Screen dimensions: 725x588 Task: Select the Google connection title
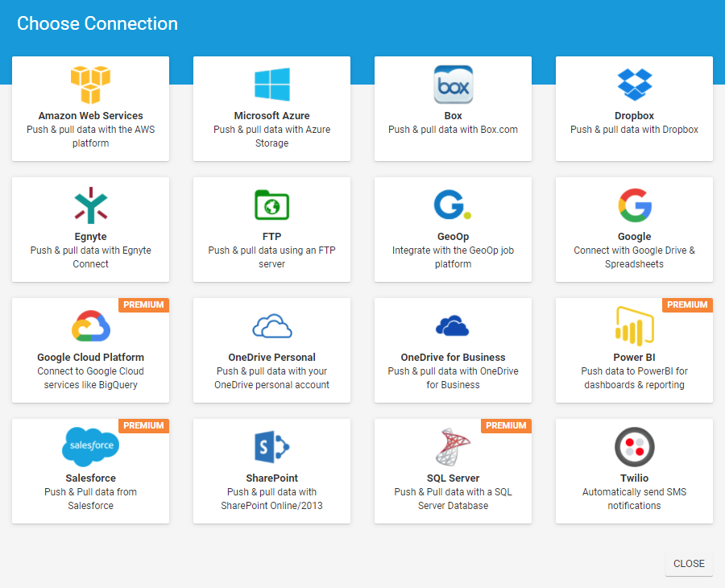635,237
